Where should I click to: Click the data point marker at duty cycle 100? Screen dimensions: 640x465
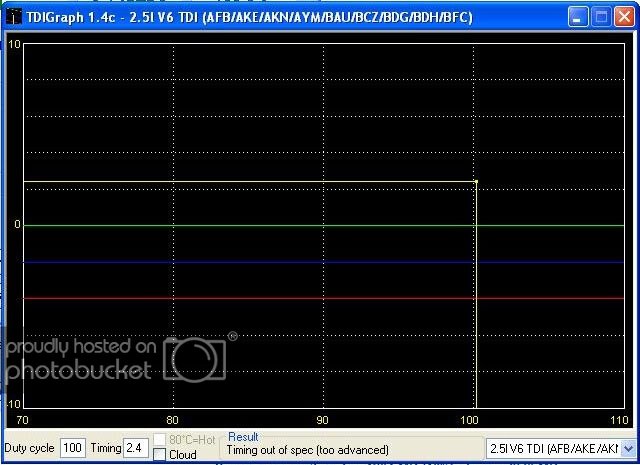click(x=476, y=182)
